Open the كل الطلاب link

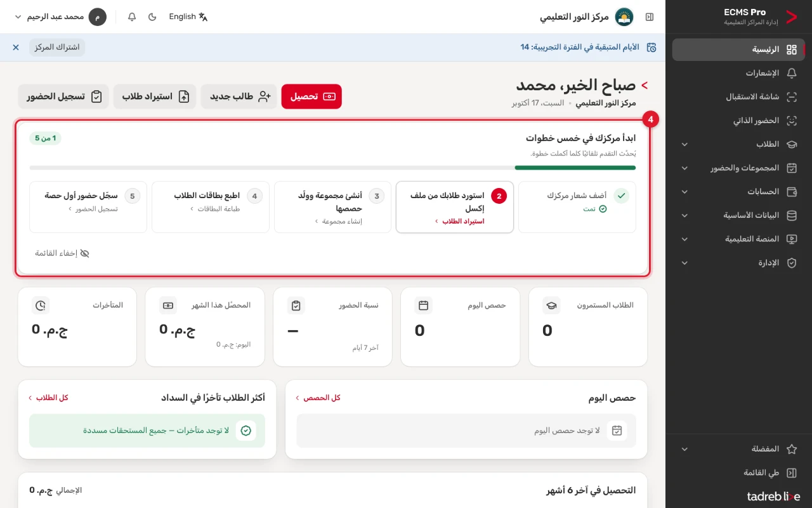coord(48,398)
